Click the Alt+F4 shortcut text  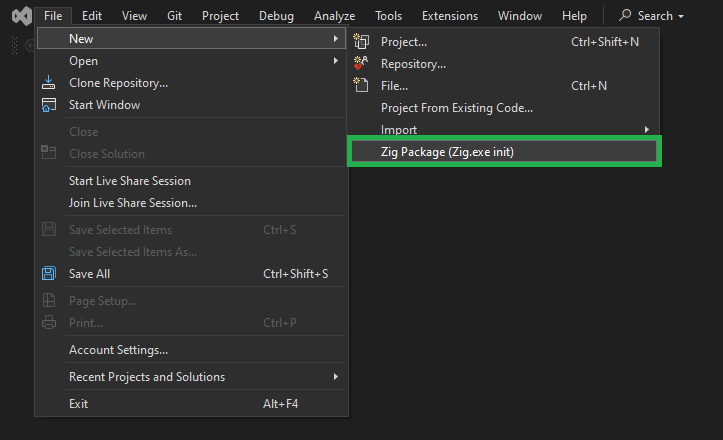280,404
